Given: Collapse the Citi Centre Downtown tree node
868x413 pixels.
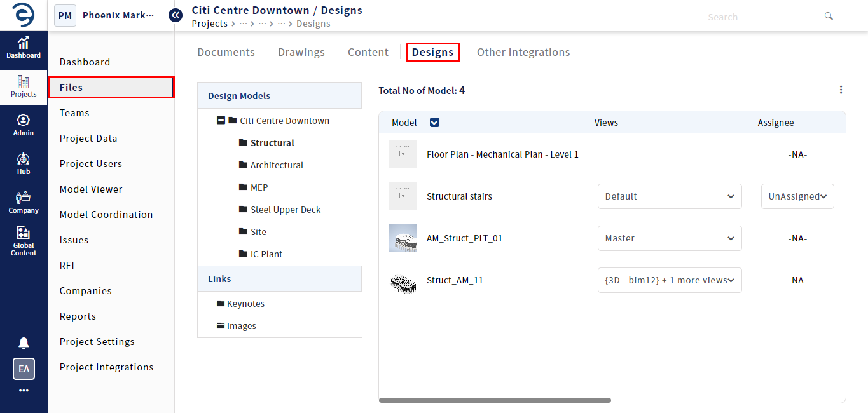Looking at the screenshot, I should click(221, 121).
